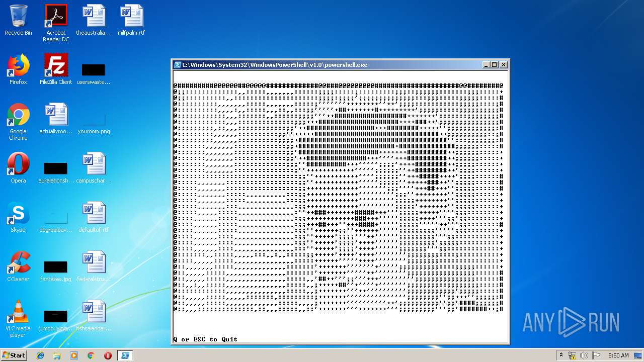
Task: Open Opera from the taskbar
Action: (x=108, y=355)
